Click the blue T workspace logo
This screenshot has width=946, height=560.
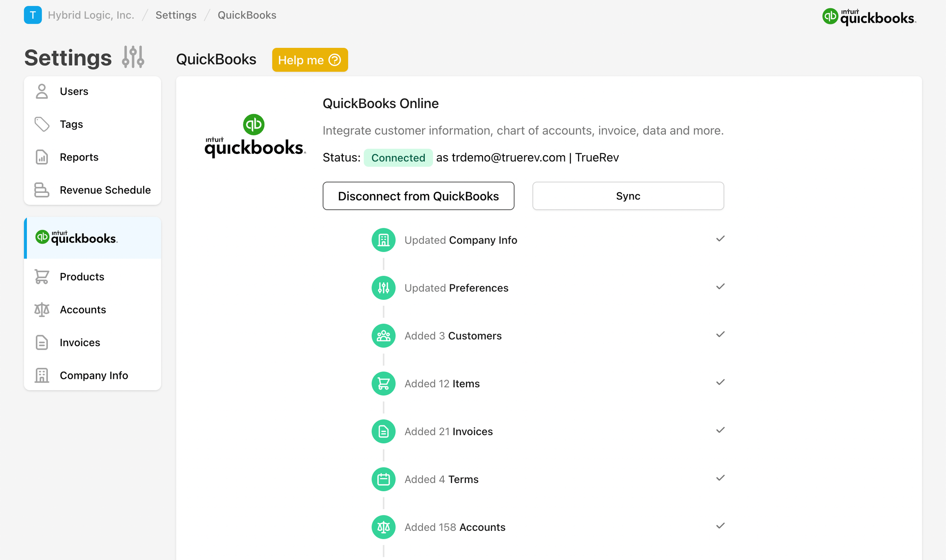point(33,15)
